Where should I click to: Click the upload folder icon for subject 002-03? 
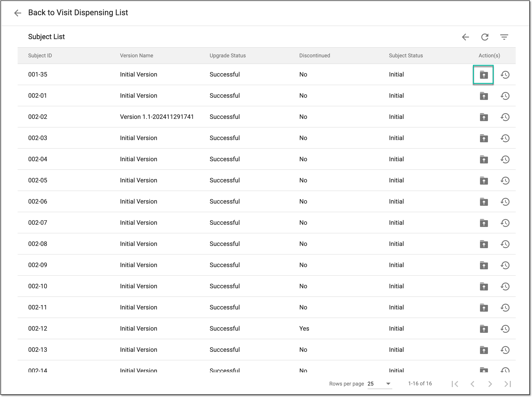[484, 138]
